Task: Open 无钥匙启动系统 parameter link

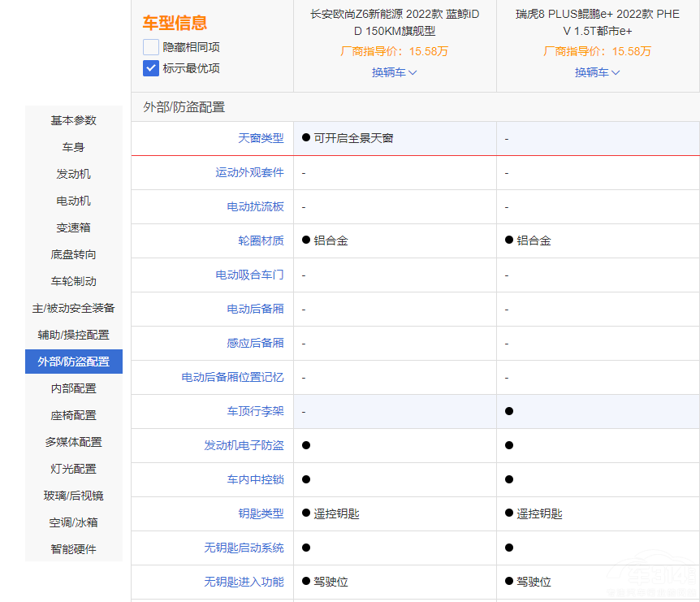Action: point(244,548)
